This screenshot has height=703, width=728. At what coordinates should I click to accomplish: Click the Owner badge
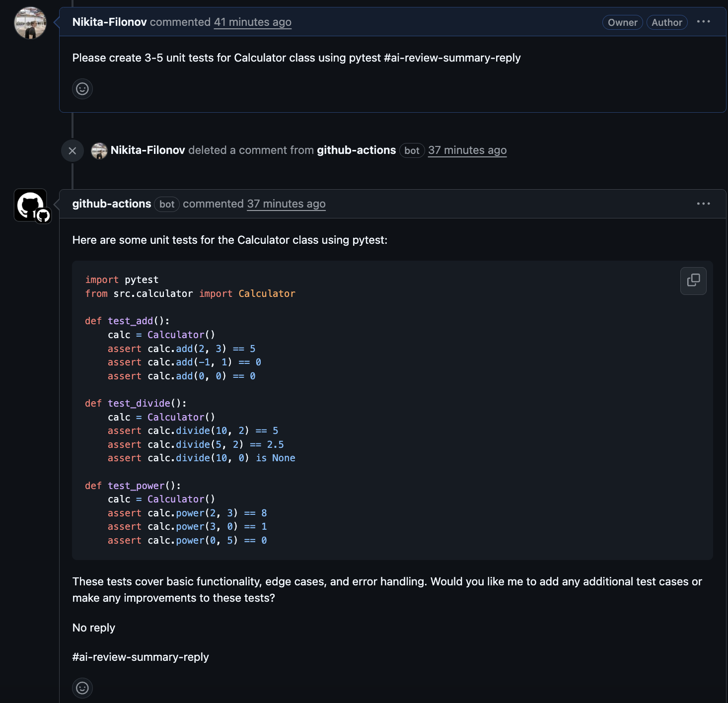(x=622, y=22)
